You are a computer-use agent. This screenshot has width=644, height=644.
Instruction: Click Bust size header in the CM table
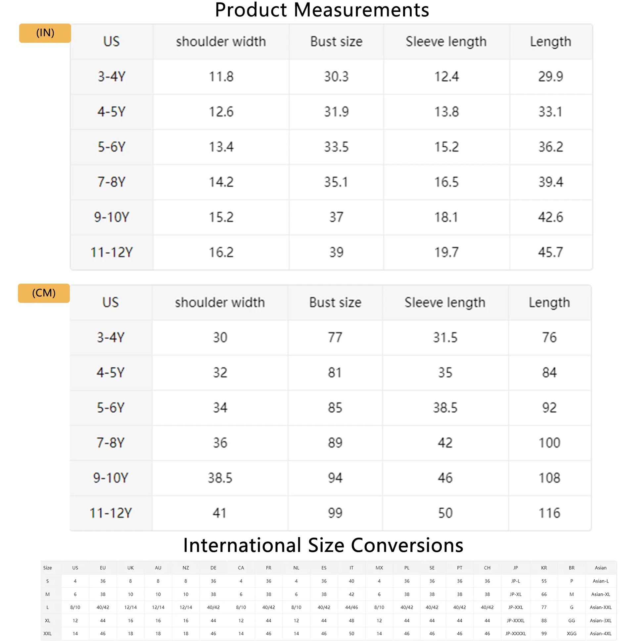[x=335, y=302]
